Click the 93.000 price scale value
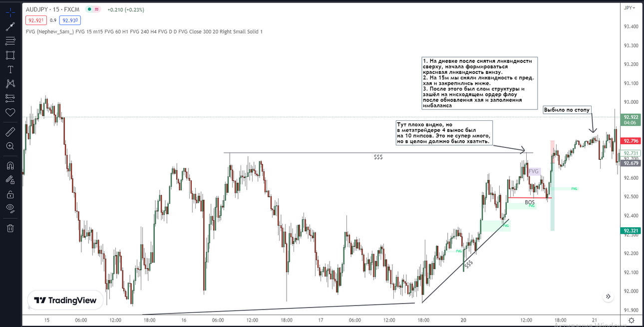This screenshot has width=644, height=327. point(631,102)
